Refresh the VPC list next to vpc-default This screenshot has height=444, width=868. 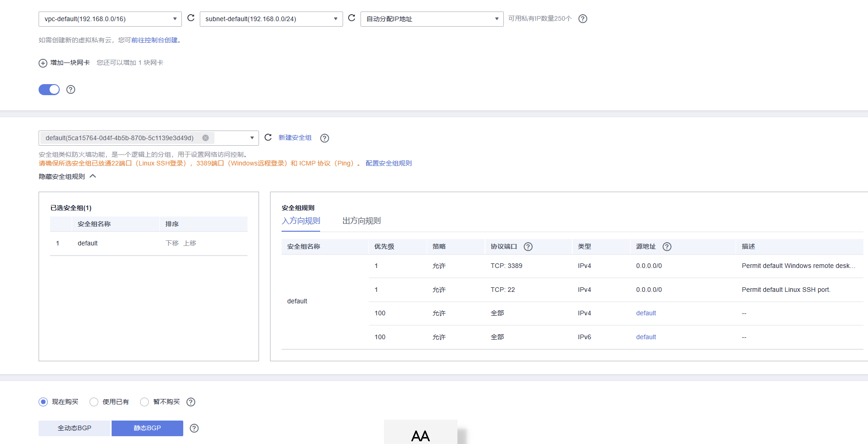191,18
